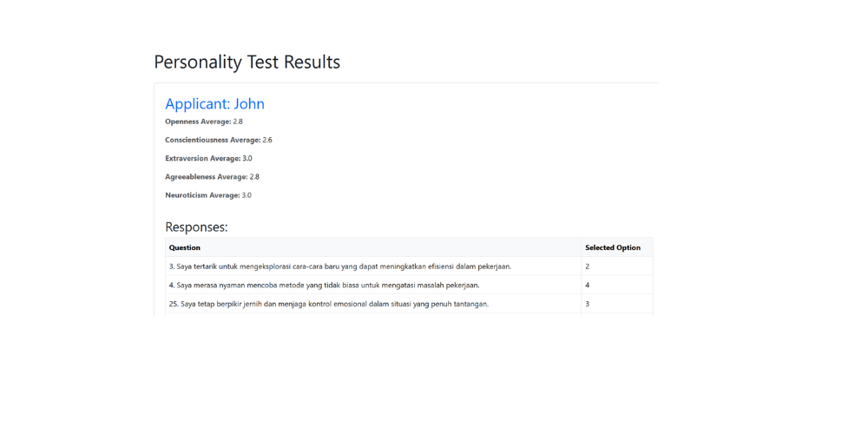Click the Personality Test Results heading
868x434 pixels.
pyautogui.click(x=247, y=62)
